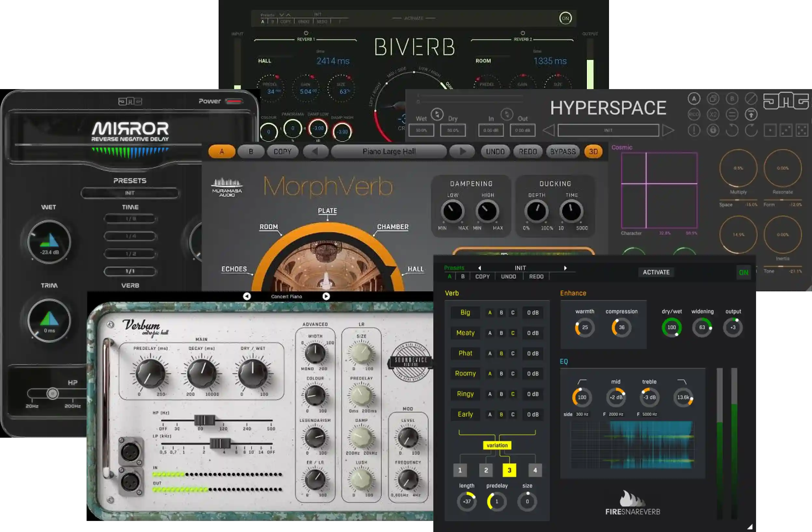The image size is (812, 532).
Task: Click the ECO mode icon in Hyperspace
Action: click(x=694, y=114)
